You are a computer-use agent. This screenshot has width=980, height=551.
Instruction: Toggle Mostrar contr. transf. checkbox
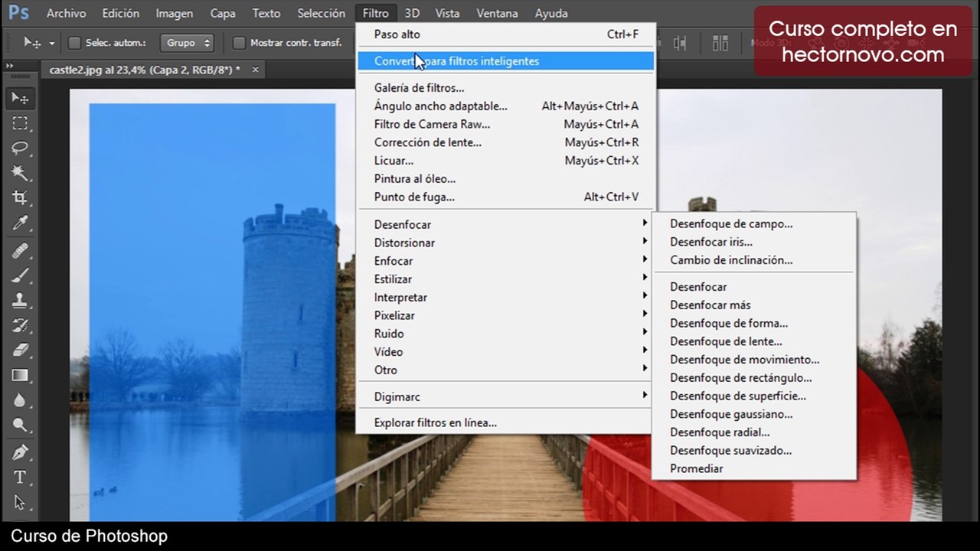[x=239, y=43]
